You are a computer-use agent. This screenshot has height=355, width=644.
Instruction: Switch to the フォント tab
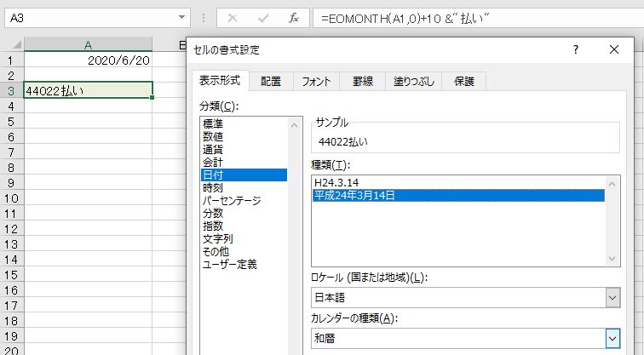316,81
